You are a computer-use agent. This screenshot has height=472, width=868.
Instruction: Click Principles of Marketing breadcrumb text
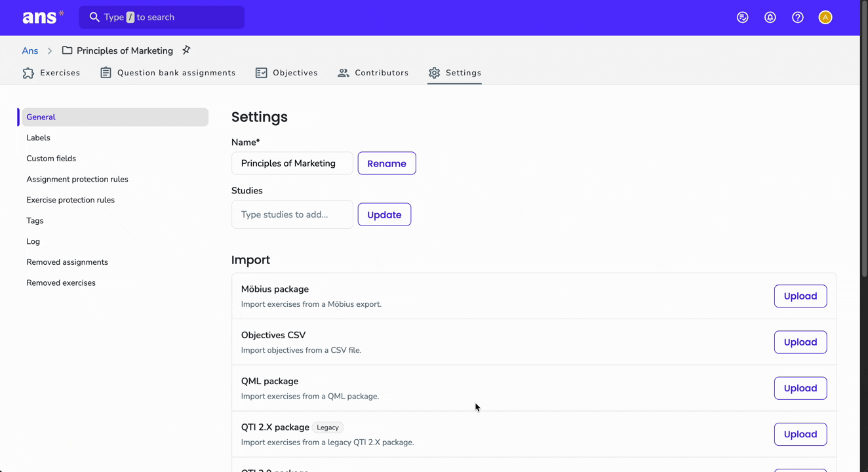(x=125, y=50)
